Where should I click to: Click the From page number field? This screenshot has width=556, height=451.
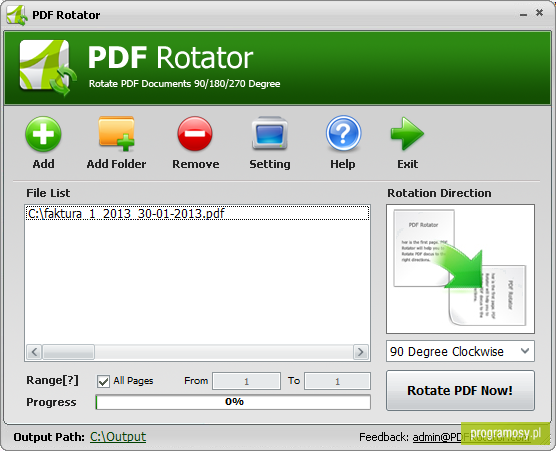pyautogui.click(x=246, y=381)
